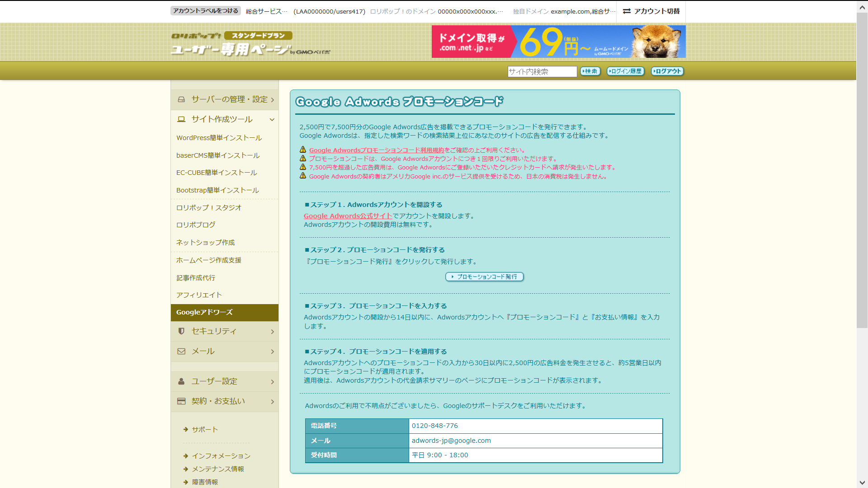
Task: Click the account switch arrows icon
Action: pyautogui.click(x=627, y=11)
